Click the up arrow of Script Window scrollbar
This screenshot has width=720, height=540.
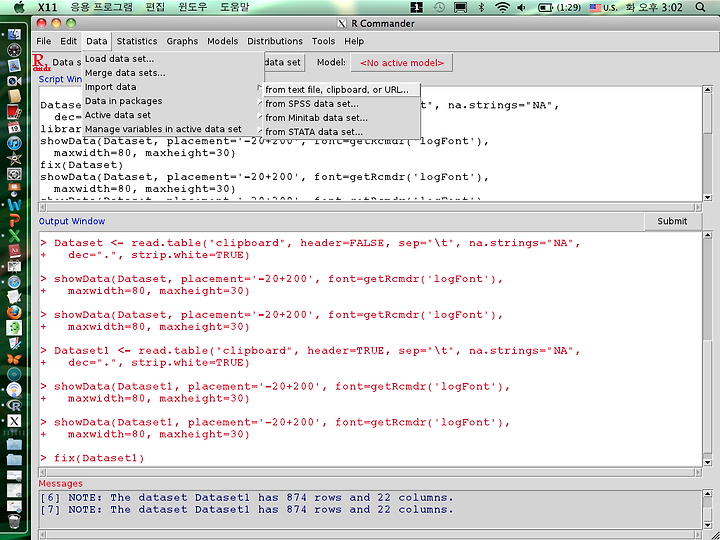click(707, 90)
